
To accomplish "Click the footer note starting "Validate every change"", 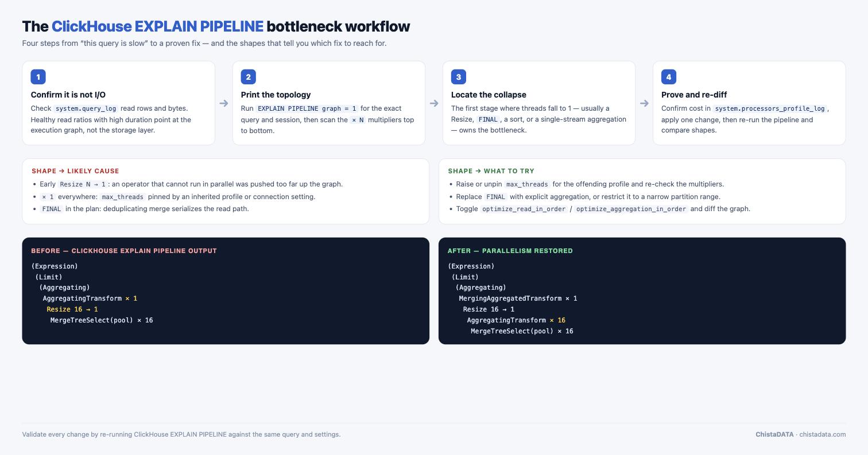I will point(181,434).
